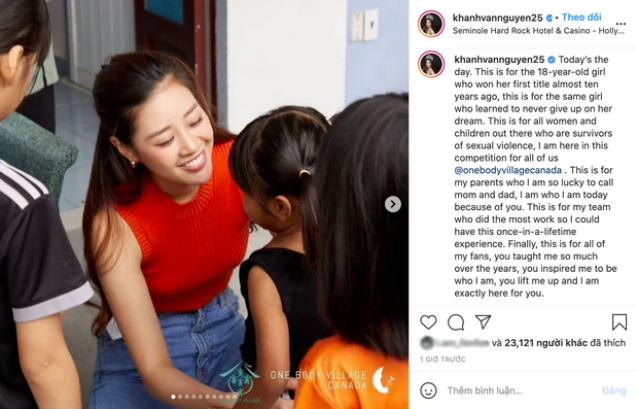The image size is (636, 409).
Task: Like the post with the heart icon
Action: click(428, 322)
